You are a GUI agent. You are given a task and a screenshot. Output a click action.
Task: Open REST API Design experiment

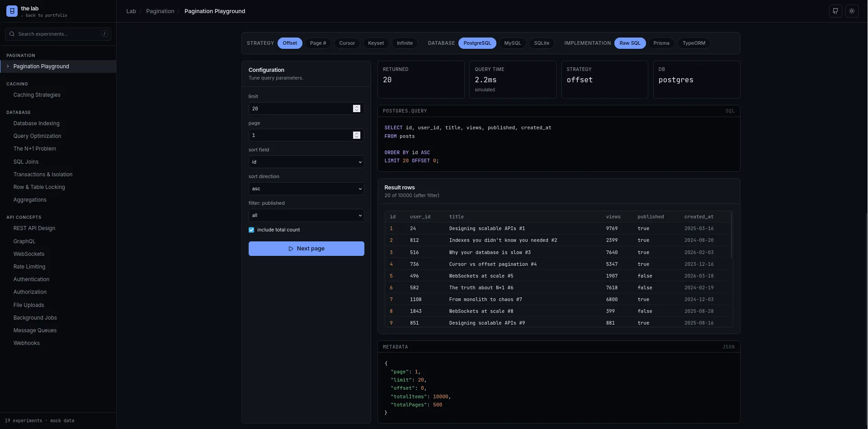pyautogui.click(x=34, y=228)
